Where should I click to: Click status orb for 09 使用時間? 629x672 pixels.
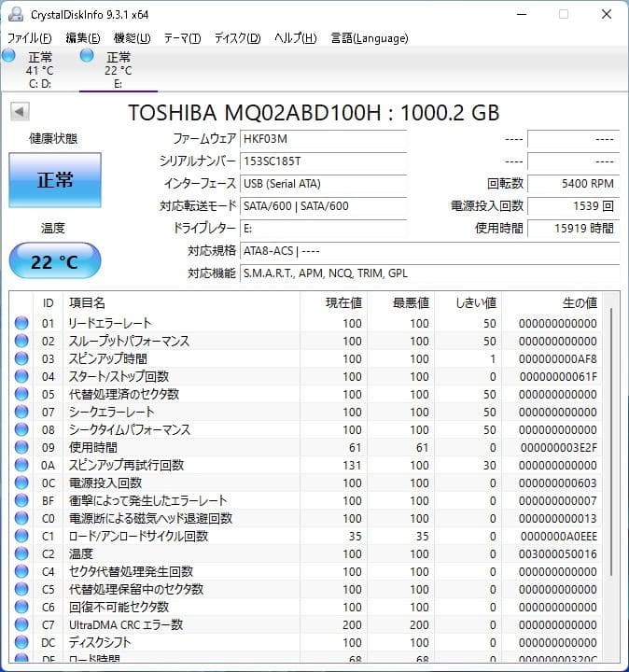(21, 447)
